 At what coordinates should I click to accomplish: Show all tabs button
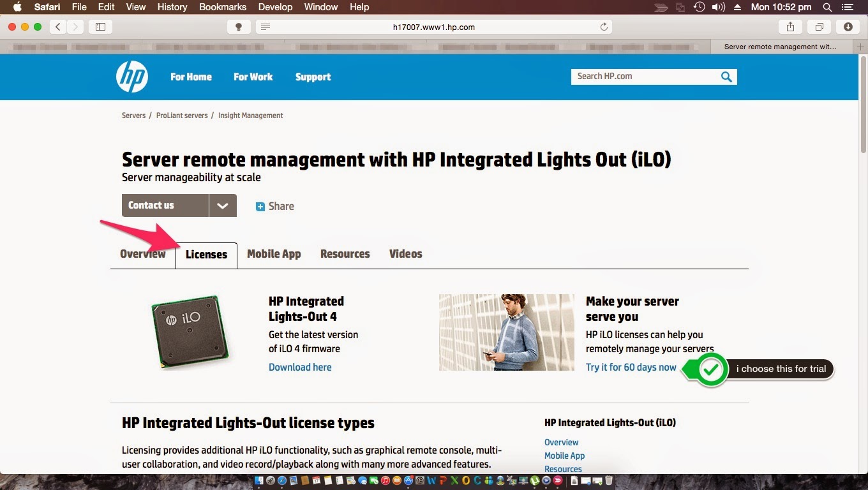(819, 26)
